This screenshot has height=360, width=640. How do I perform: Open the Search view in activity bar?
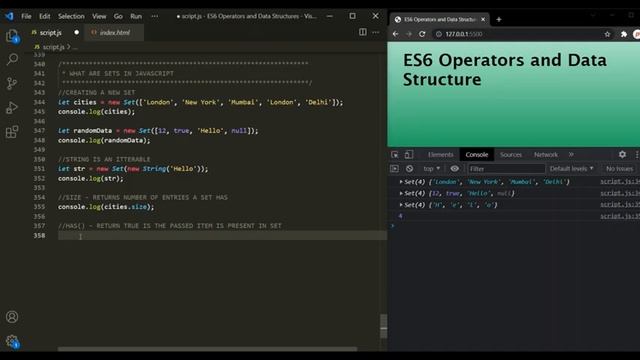(12, 60)
